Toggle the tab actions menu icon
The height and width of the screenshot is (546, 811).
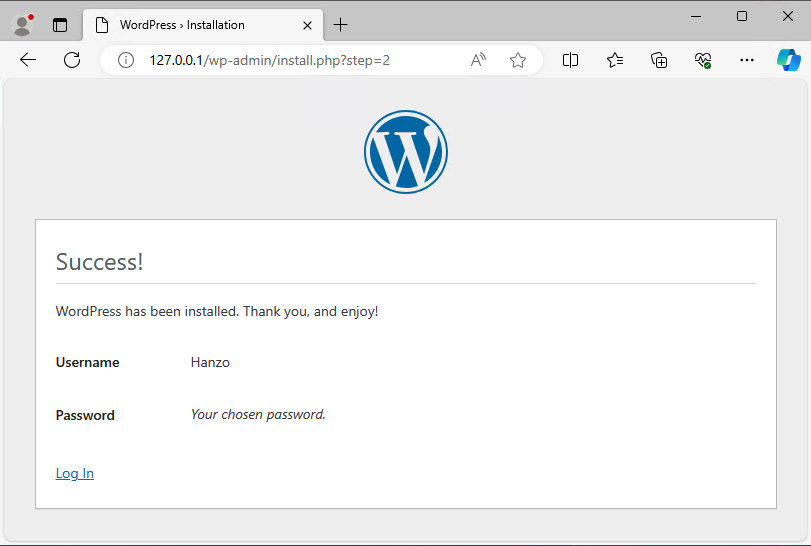60,25
